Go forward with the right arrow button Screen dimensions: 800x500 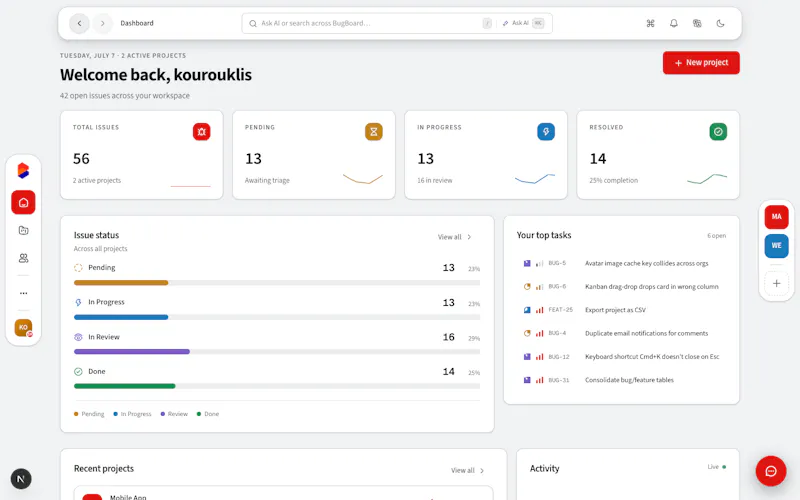[103, 23]
